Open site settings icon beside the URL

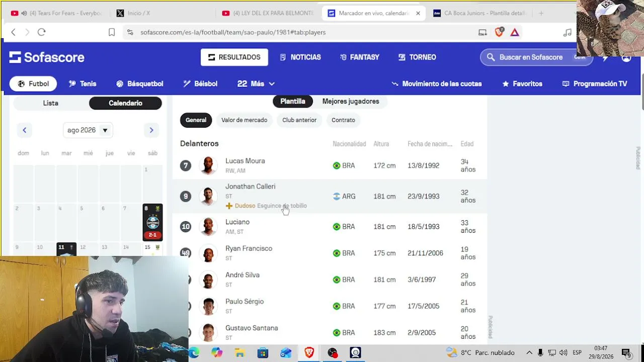click(130, 32)
